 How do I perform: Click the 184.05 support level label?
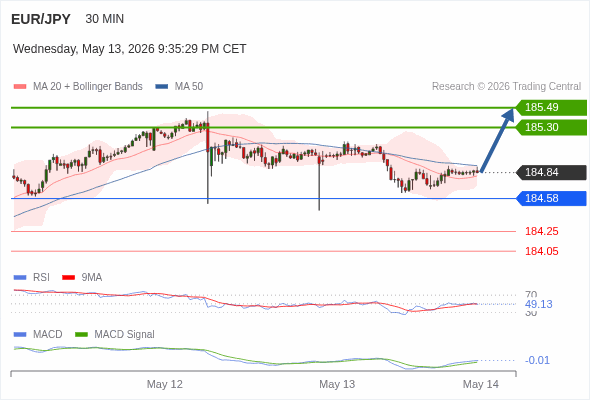(x=542, y=251)
